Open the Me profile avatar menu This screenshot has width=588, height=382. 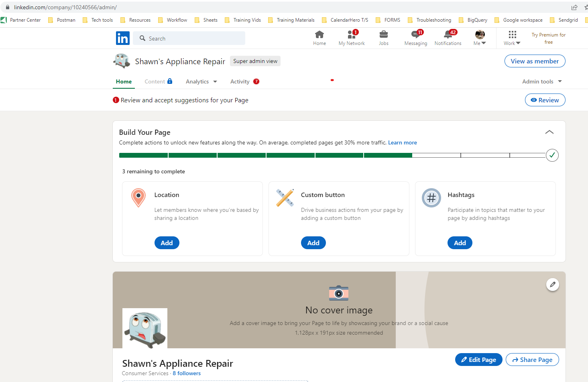(x=480, y=38)
